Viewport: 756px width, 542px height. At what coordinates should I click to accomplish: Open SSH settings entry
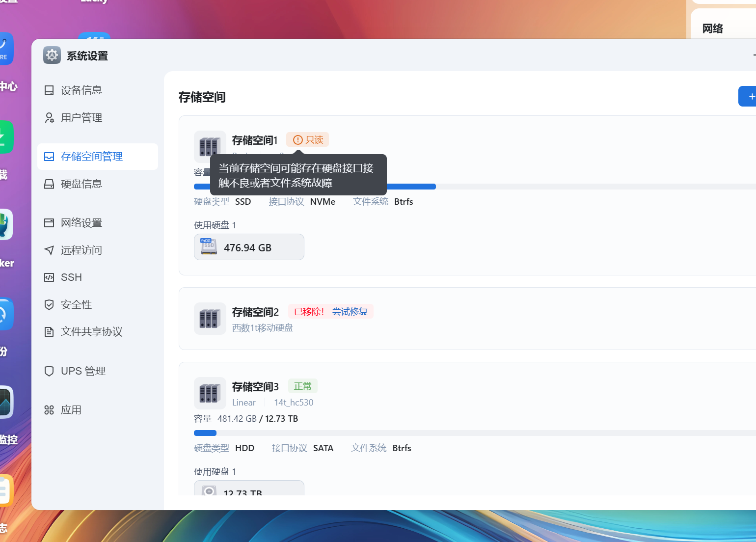tap(98, 277)
